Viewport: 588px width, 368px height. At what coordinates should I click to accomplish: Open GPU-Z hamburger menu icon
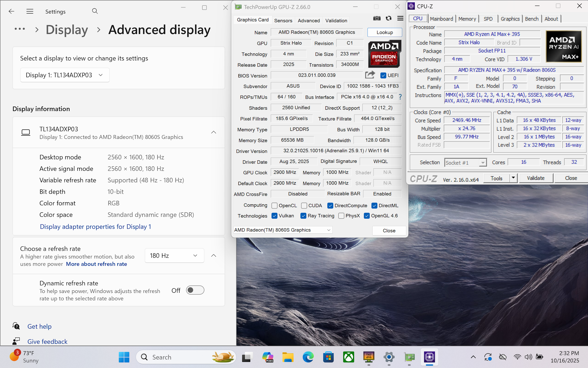coord(400,18)
